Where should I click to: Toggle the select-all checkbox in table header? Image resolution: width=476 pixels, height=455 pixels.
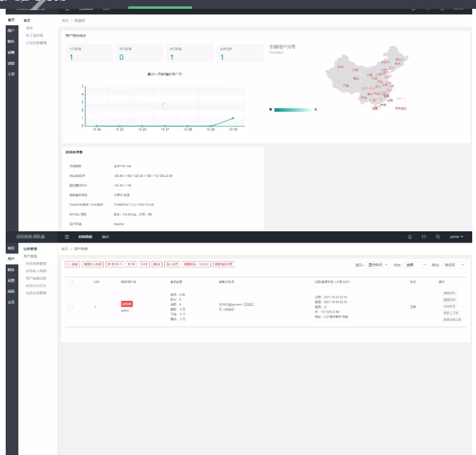pos(71,282)
